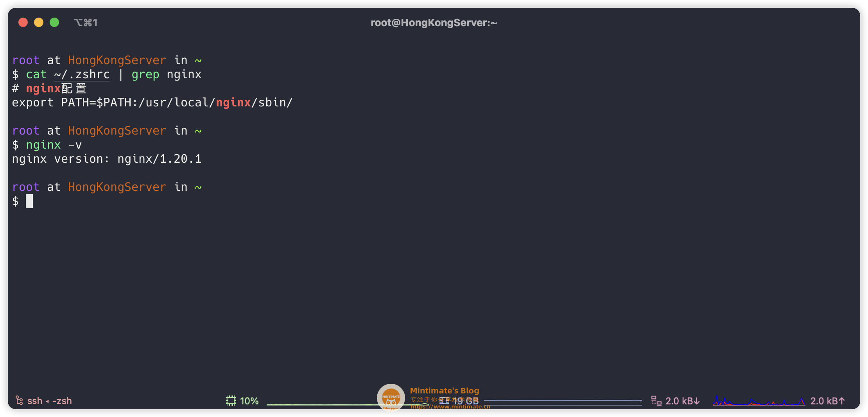Click the 'grep' command word

145,74
